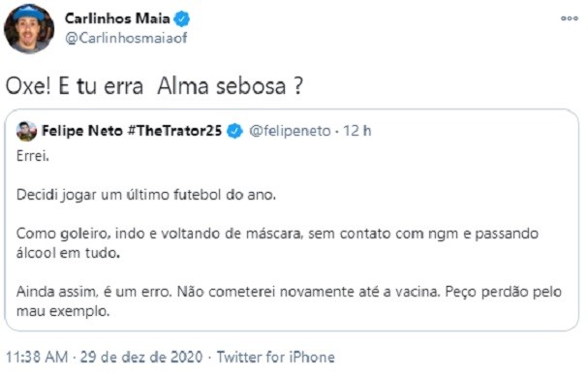Click 'Decidi jogar um último futebol do ano.' text
The width and height of the screenshot is (588, 376).
(x=146, y=195)
